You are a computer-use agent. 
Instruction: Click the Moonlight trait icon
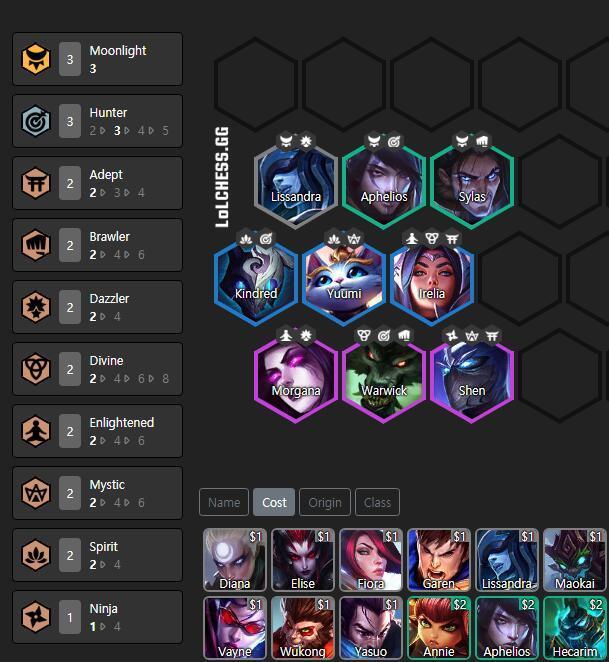point(36,59)
